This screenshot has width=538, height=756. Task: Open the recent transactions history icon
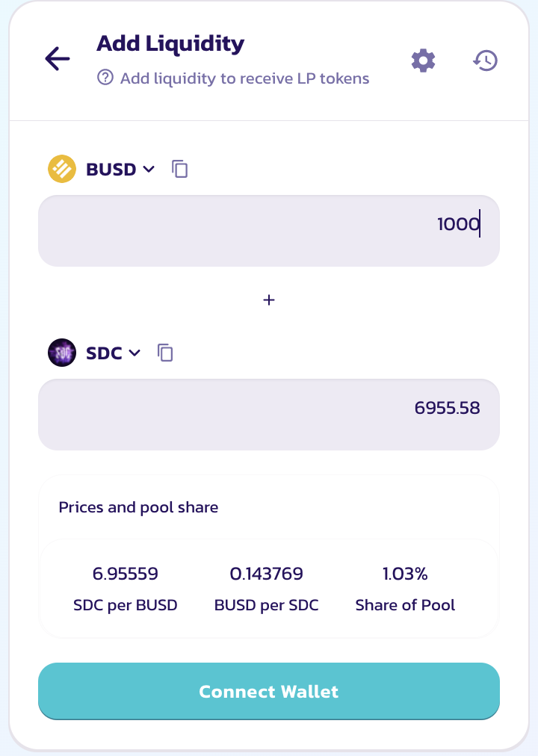pyautogui.click(x=486, y=61)
